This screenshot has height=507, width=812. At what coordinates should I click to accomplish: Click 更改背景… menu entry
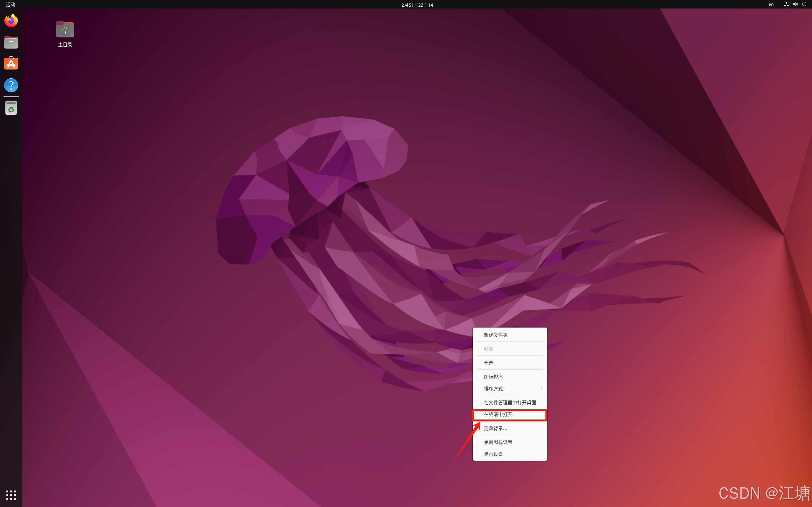[x=495, y=428]
